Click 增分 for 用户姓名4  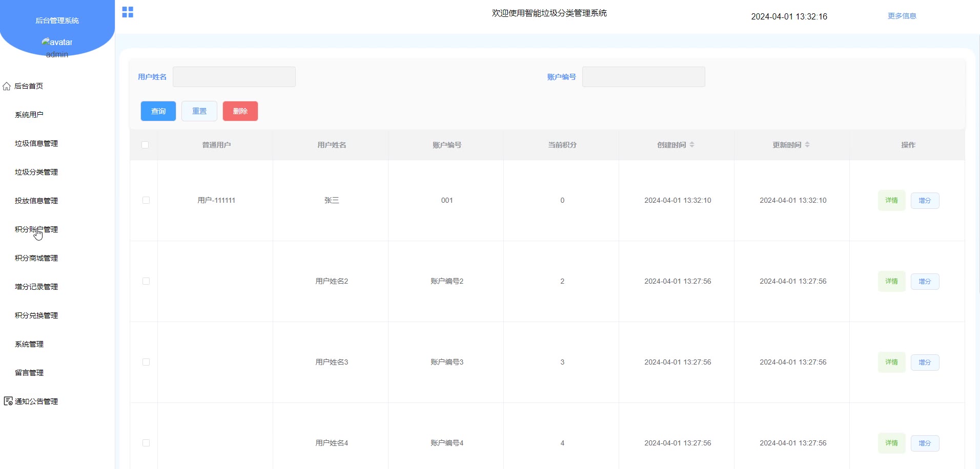(x=925, y=443)
